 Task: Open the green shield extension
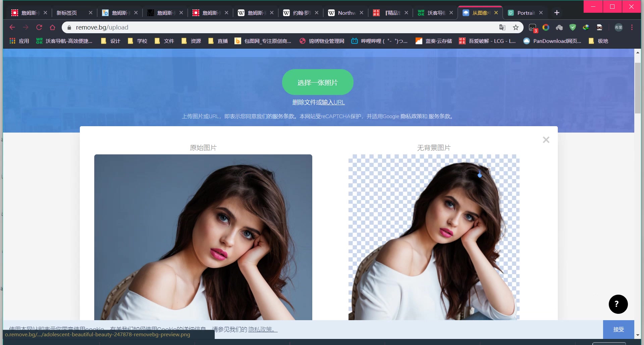tap(573, 28)
